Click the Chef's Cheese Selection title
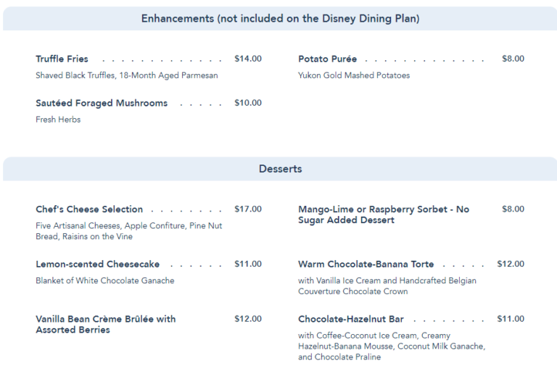 tap(89, 209)
